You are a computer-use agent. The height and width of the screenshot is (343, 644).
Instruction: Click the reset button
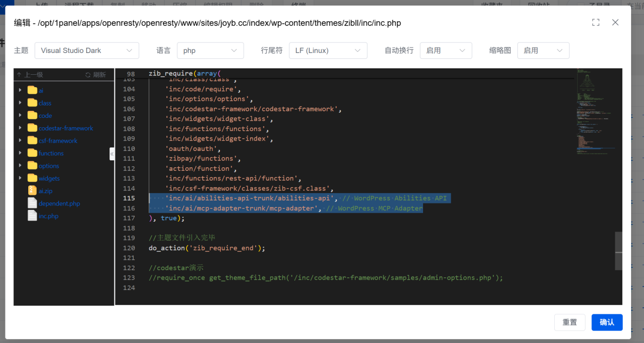pyautogui.click(x=570, y=322)
